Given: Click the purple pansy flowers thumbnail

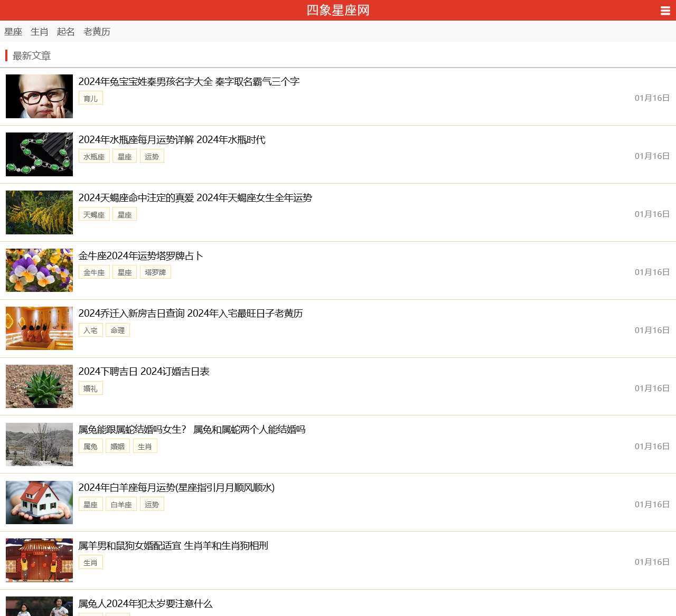Looking at the screenshot, I should point(39,270).
